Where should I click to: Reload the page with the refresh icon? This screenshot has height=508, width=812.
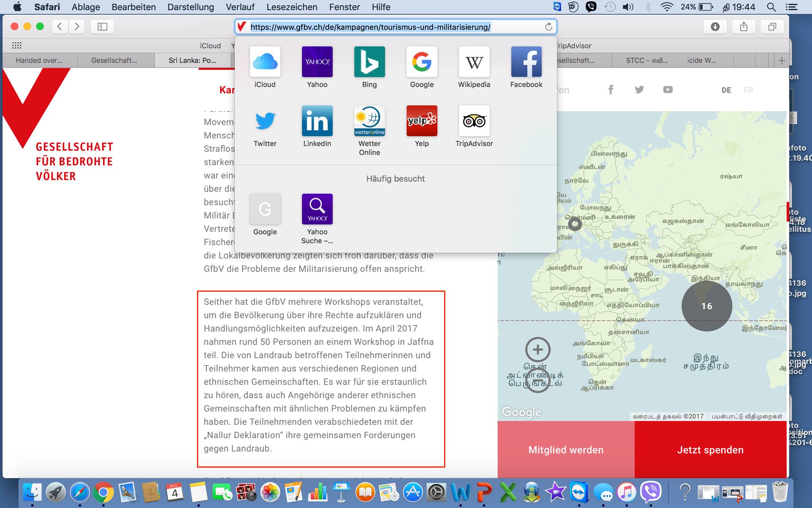click(548, 27)
